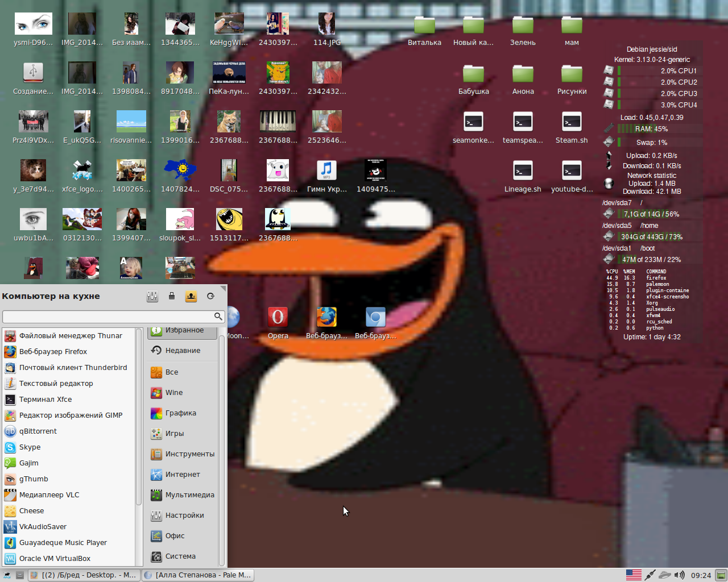Select the sloupok_sl... image file
Screen dimensions: 728x582
pyautogui.click(x=180, y=226)
